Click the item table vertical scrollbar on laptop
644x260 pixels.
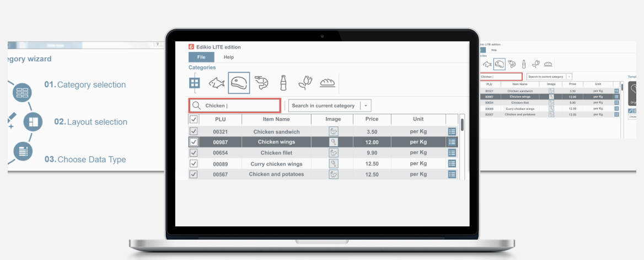pos(461,124)
